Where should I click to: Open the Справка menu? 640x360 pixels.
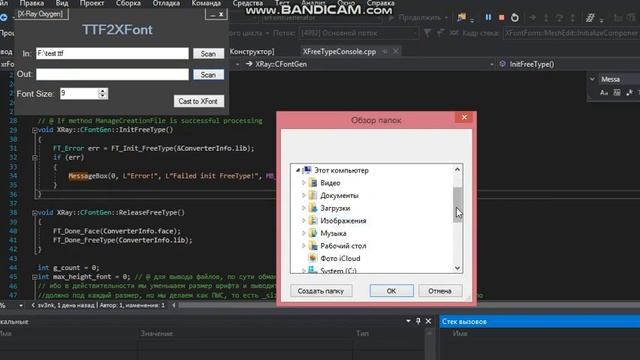380,3
